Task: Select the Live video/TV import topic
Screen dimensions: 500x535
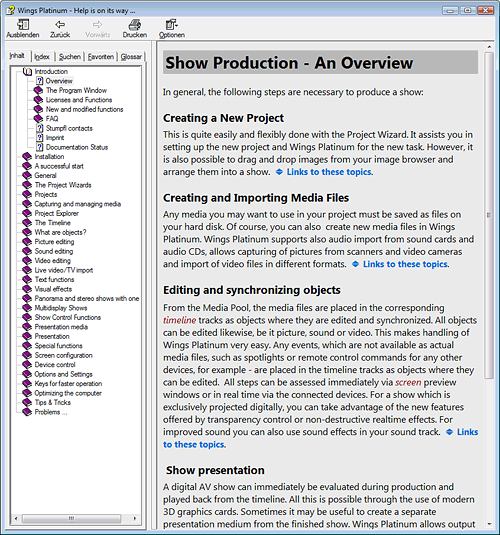Action: pos(64,270)
